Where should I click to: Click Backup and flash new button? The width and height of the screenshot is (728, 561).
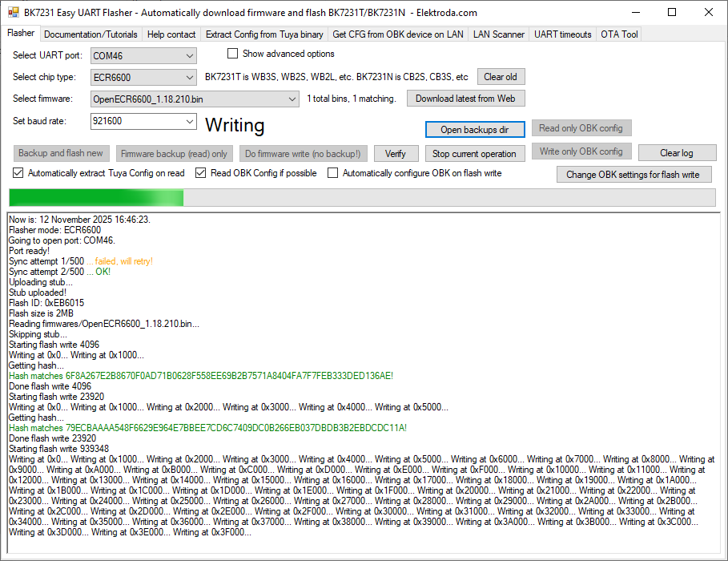[61, 153]
